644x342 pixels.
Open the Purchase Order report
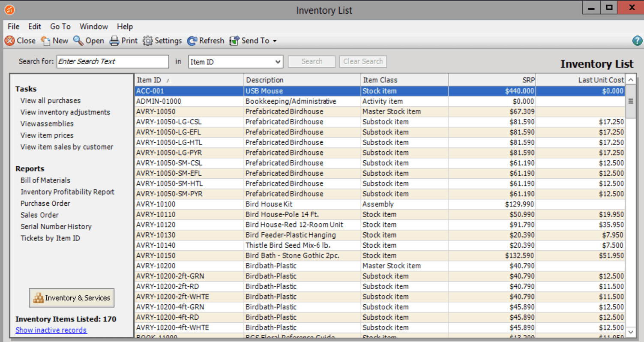[45, 204]
